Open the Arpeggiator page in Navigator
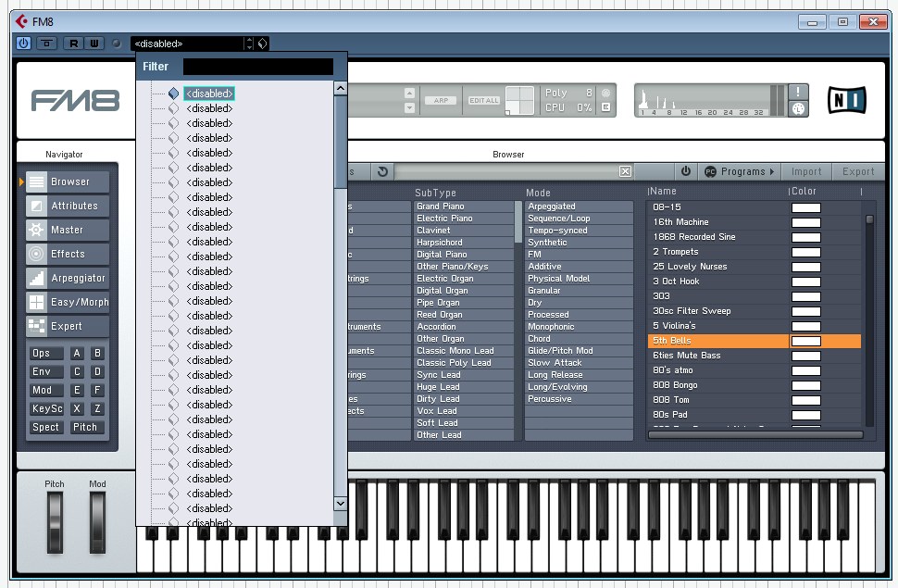The width and height of the screenshot is (898, 588). click(x=68, y=278)
